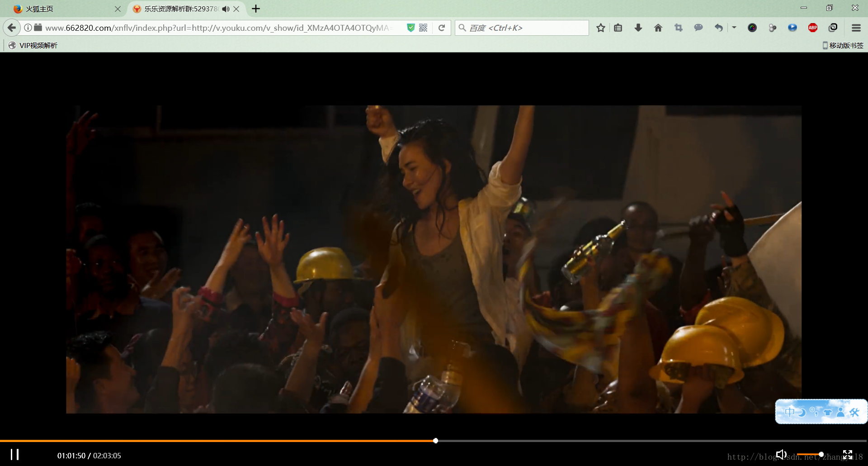This screenshot has height=466, width=868.
Task: Reload the current page
Action: tap(442, 28)
